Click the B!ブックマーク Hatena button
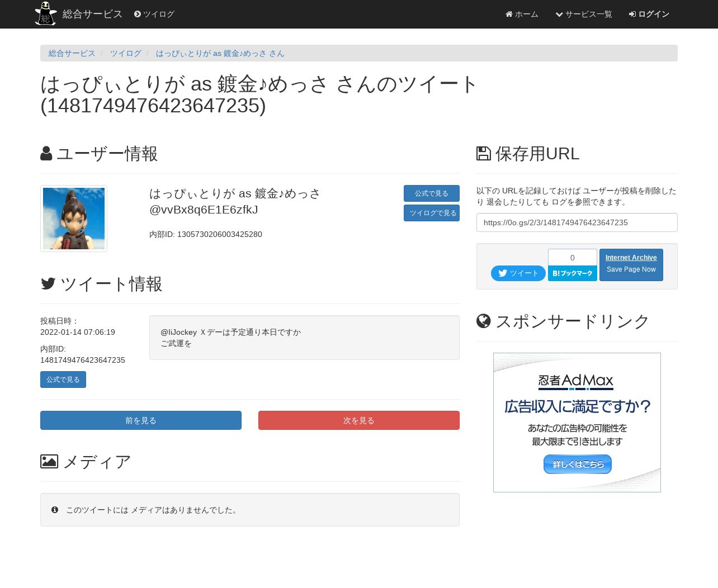Viewport: 718px width, 588px height. [x=573, y=273]
